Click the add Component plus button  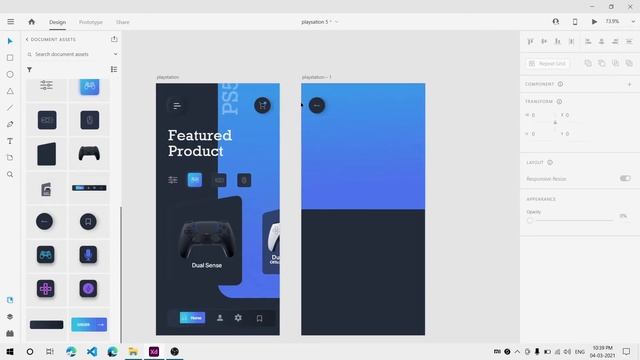tap(629, 84)
